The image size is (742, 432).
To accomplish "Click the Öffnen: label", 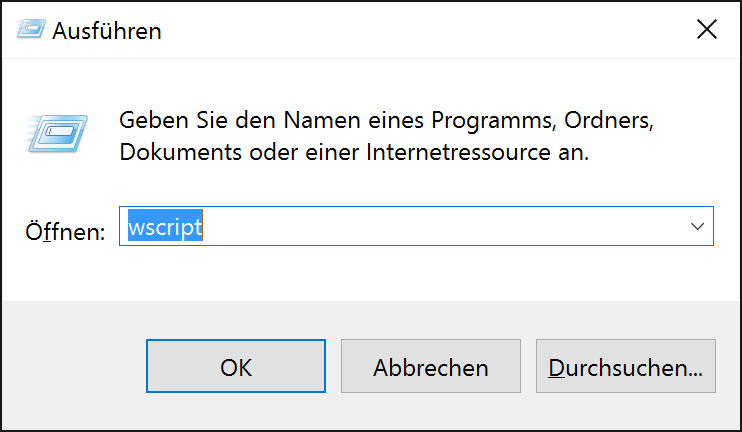I will 65,231.
